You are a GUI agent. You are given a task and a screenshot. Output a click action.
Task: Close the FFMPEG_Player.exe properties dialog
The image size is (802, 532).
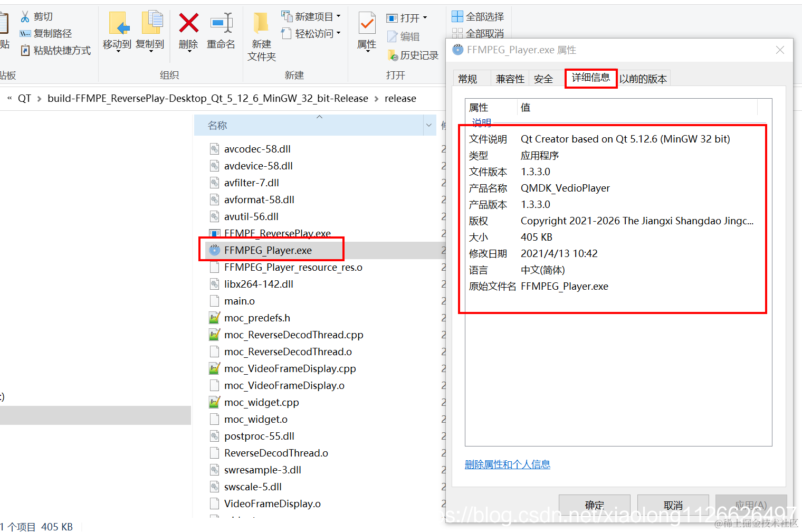(780, 50)
